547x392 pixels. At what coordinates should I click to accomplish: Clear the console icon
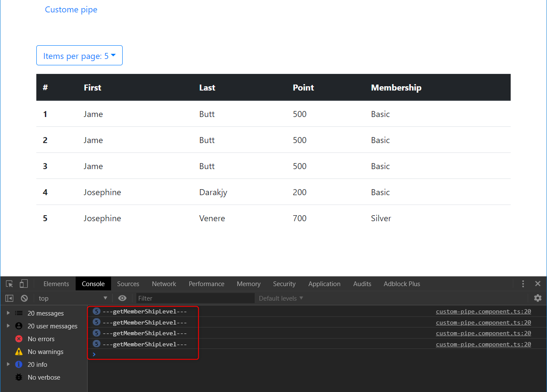24,298
